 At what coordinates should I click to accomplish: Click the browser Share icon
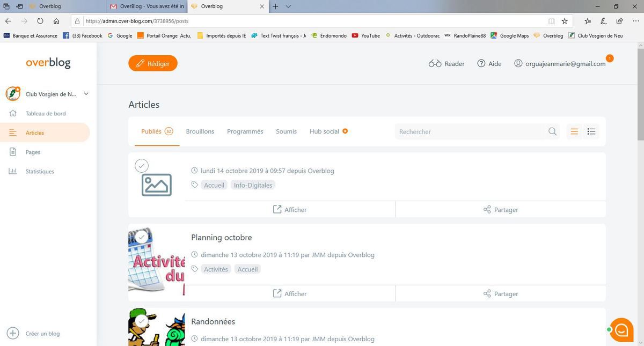tap(619, 21)
